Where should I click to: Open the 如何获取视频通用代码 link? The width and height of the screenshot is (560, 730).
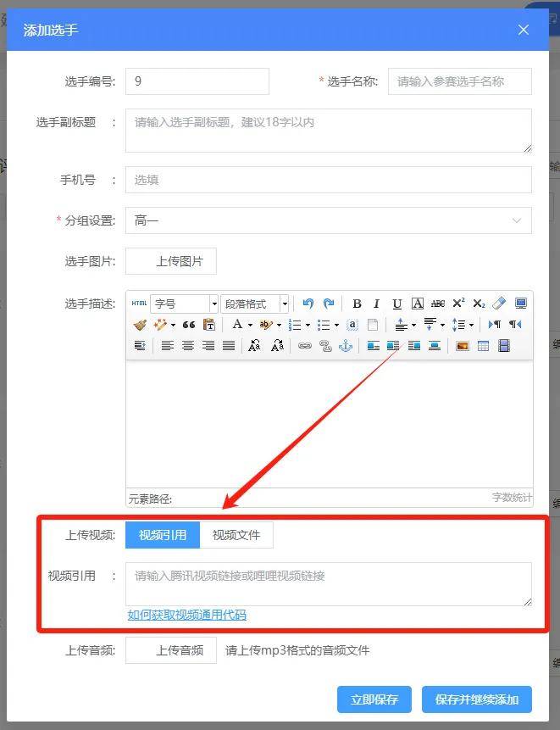187,615
